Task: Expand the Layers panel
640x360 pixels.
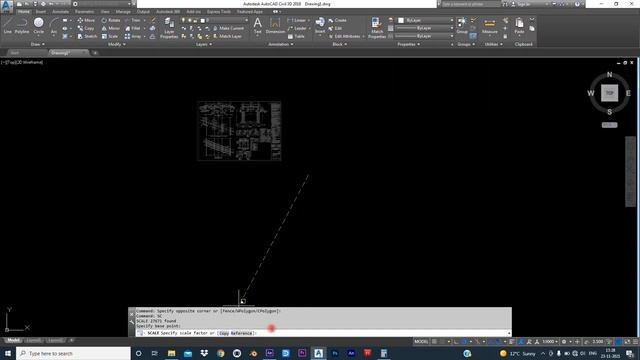Action: point(203,44)
